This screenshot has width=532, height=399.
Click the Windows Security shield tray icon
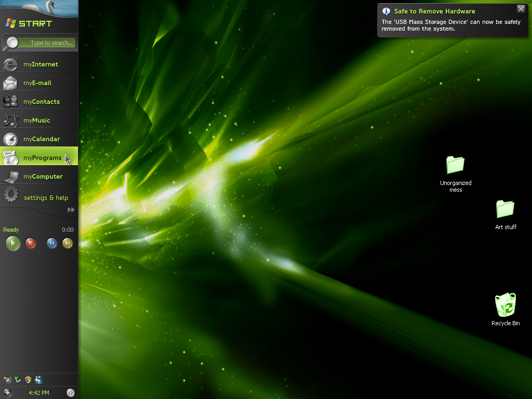(28, 380)
